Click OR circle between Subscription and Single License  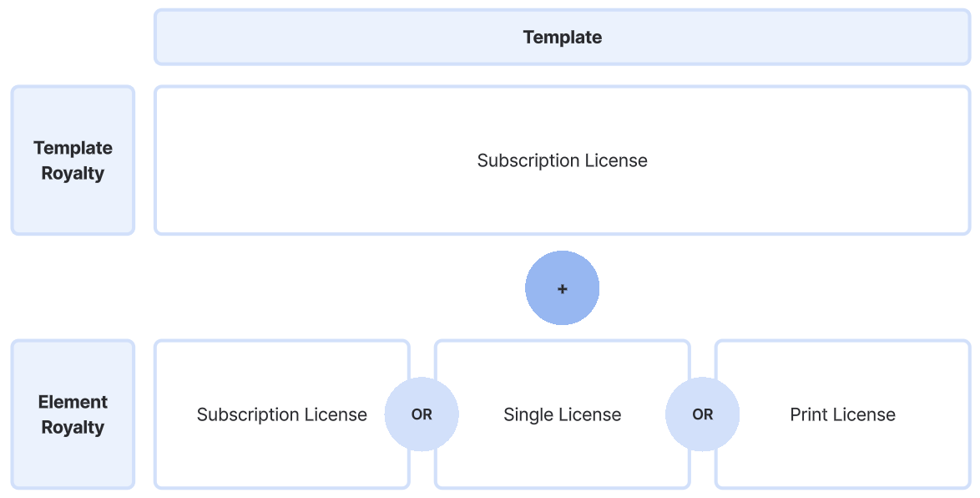click(x=422, y=414)
